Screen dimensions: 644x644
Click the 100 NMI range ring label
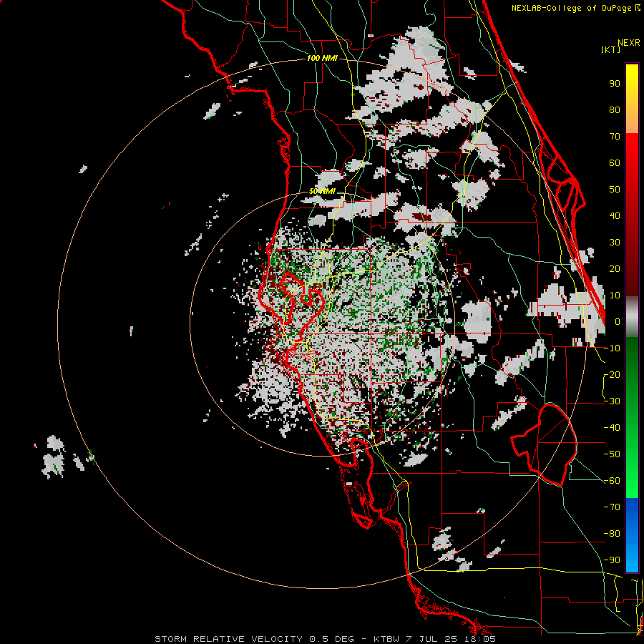click(x=322, y=58)
